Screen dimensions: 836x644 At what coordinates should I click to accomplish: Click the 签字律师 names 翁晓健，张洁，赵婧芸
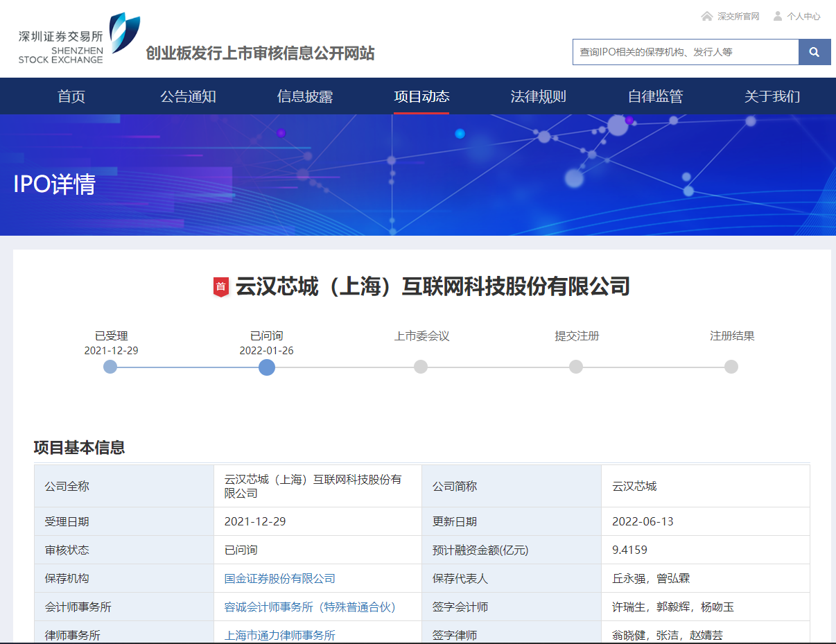(668, 635)
